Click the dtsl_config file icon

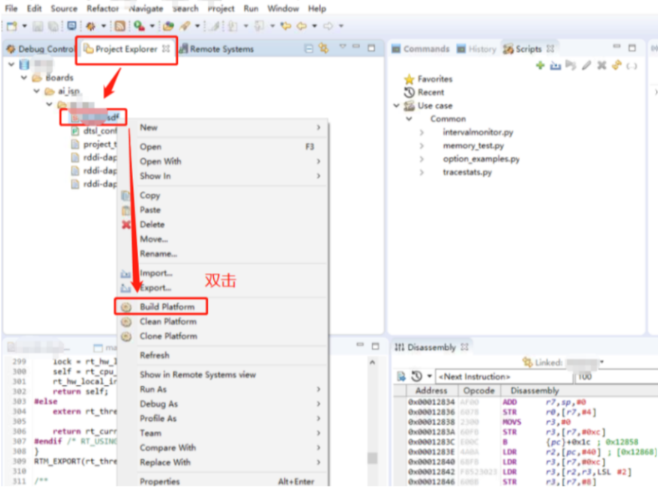coord(75,130)
